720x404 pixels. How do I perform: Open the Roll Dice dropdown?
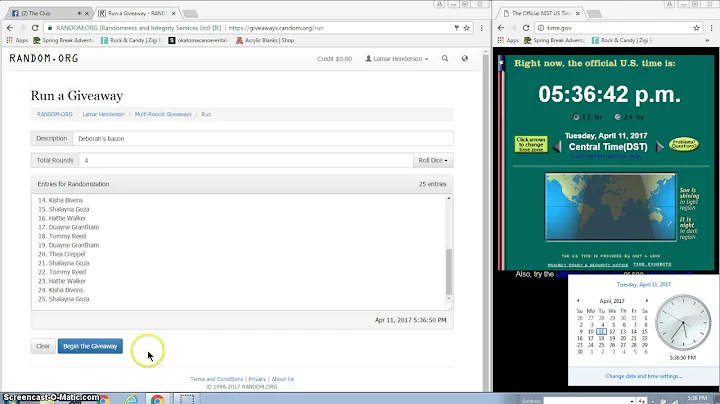[433, 160]
